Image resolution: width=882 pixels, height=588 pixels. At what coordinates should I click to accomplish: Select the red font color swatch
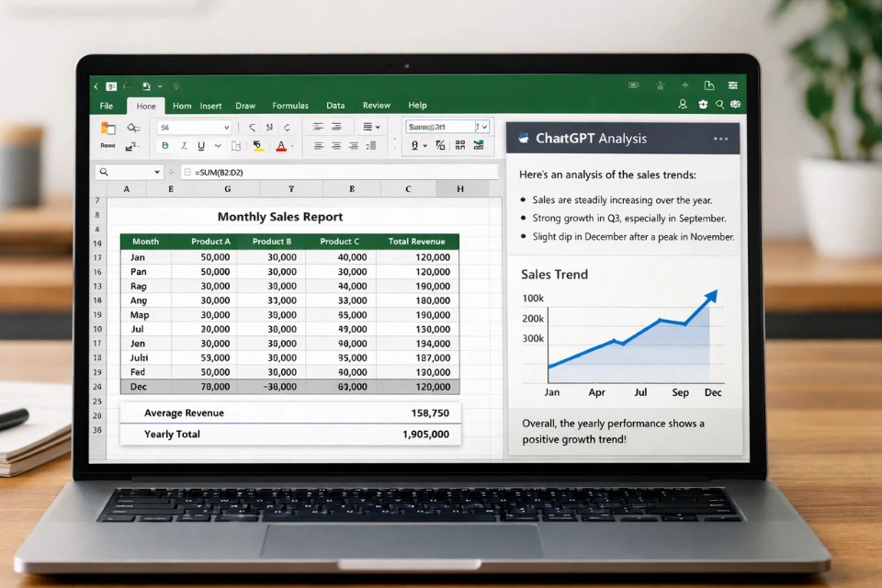[x=281, y=149]
